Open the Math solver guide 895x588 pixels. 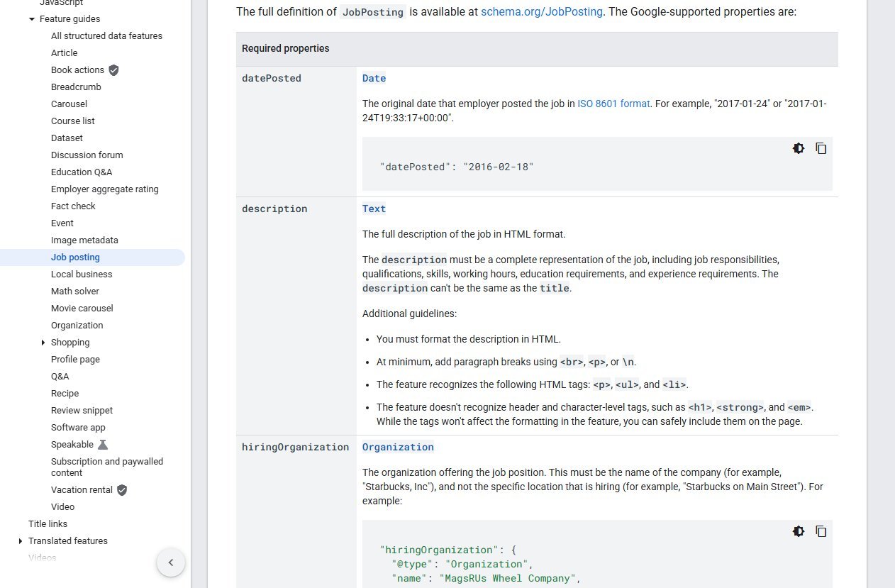[75, 292]
